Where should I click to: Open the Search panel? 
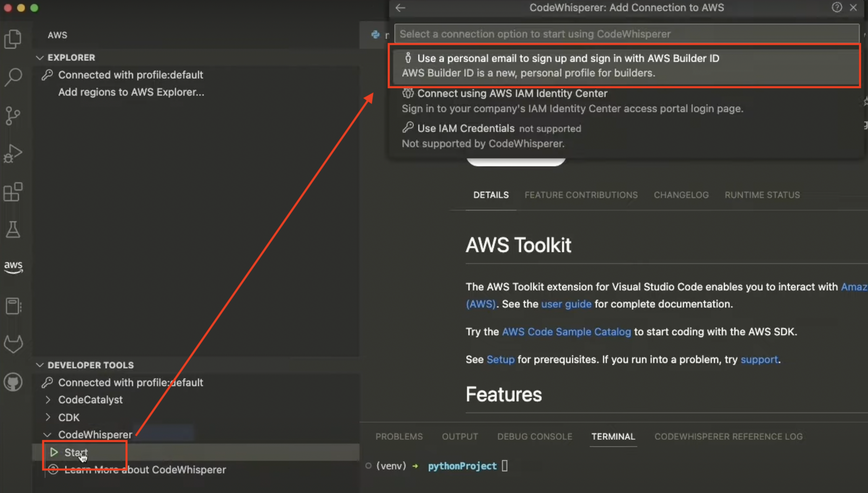[x=13, y=78]
